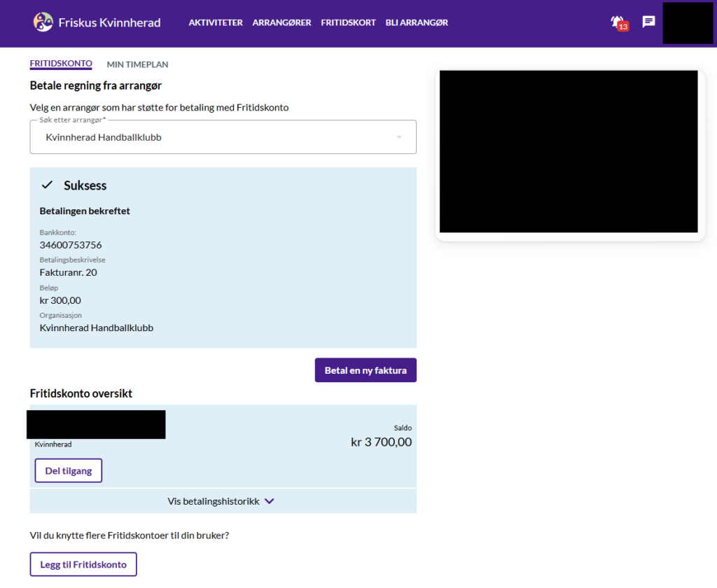This screenshot has height=588, width=717.
Task: Select FRITIDSKORT in the navigation bar
Action: tap(348, 22)
